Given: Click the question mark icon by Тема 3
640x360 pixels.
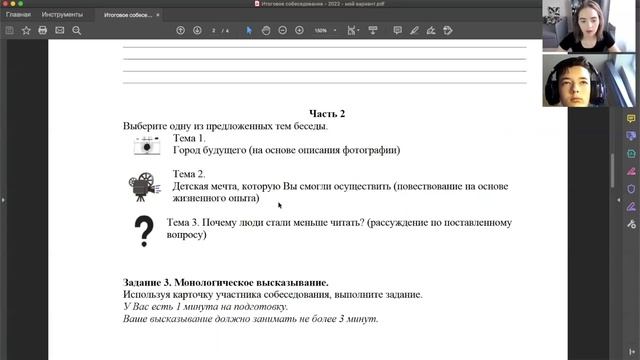Looking at the screenshot, I should (x=144, y=231).
